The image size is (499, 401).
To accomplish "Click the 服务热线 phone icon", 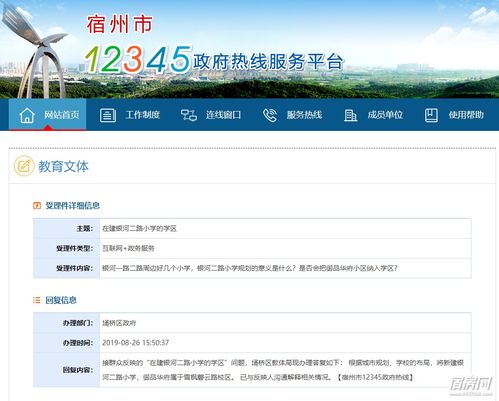I will (x=270, y=115).
